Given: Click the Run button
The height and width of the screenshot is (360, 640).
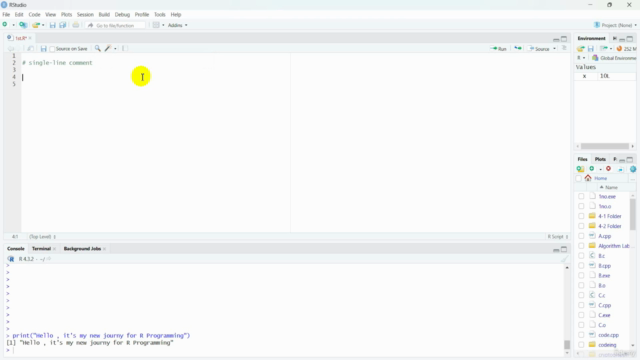Looking at the screenshot, I should [x=499, y=49].
